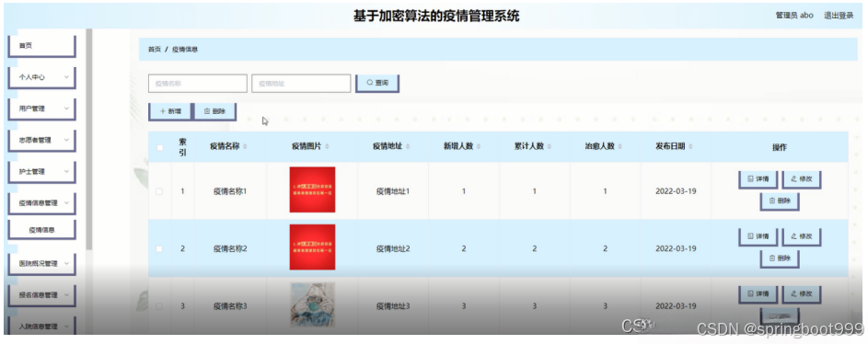Click cell text 疫情地址1

(393, 191)
